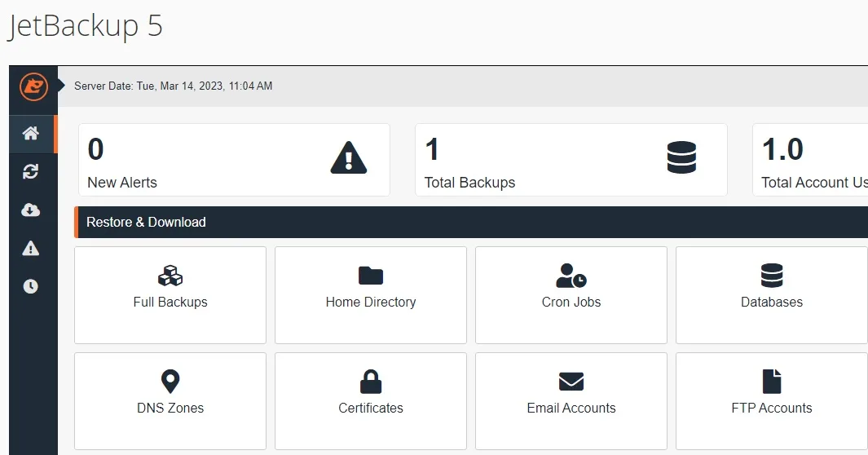Open the Cron Jobs tile
Image resolution: width=868 pixels, height=455 pixels.
[571, 294]
